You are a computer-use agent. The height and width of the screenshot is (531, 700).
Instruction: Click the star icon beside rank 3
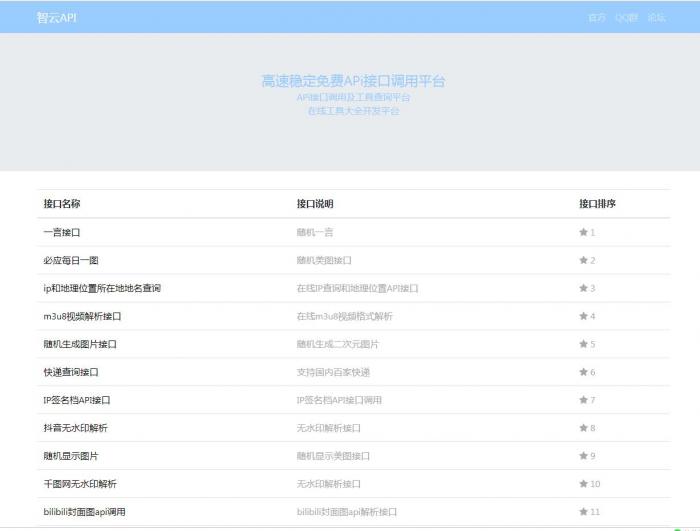[583, 288]
